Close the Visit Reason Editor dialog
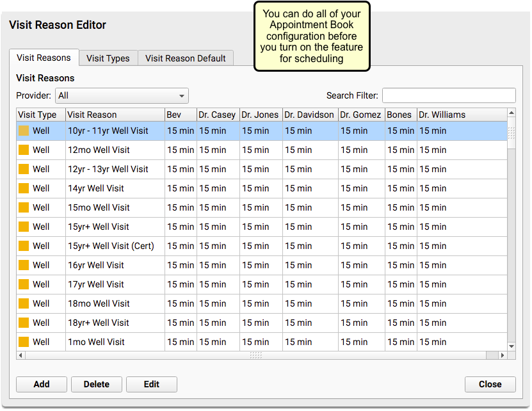This screenshot has height=411, width=532. pyautogui.click(x=490, y=384)
